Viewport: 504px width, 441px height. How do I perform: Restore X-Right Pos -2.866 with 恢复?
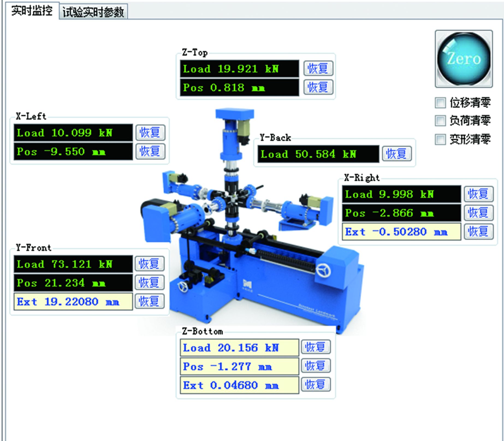click(x=479, y=213)
